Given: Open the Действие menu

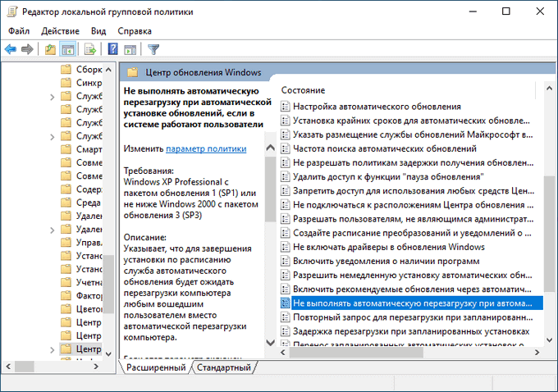Looking at the screenshot, I should [x=60, y=31].
